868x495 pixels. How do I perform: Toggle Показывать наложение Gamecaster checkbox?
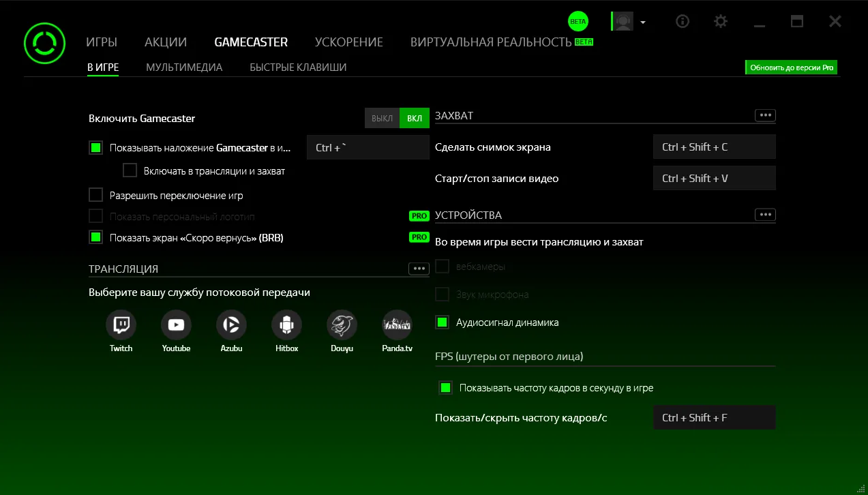(95, 147)
